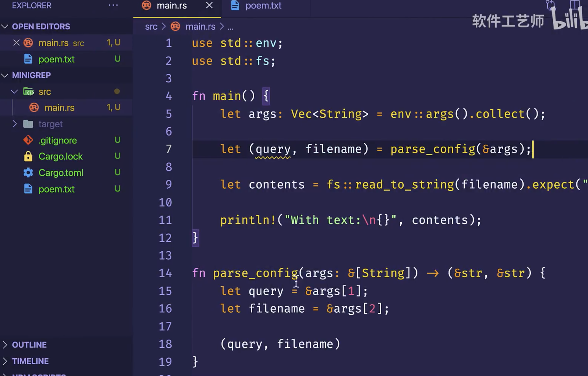Select main.rs in the src folder

tap(59, 108)
